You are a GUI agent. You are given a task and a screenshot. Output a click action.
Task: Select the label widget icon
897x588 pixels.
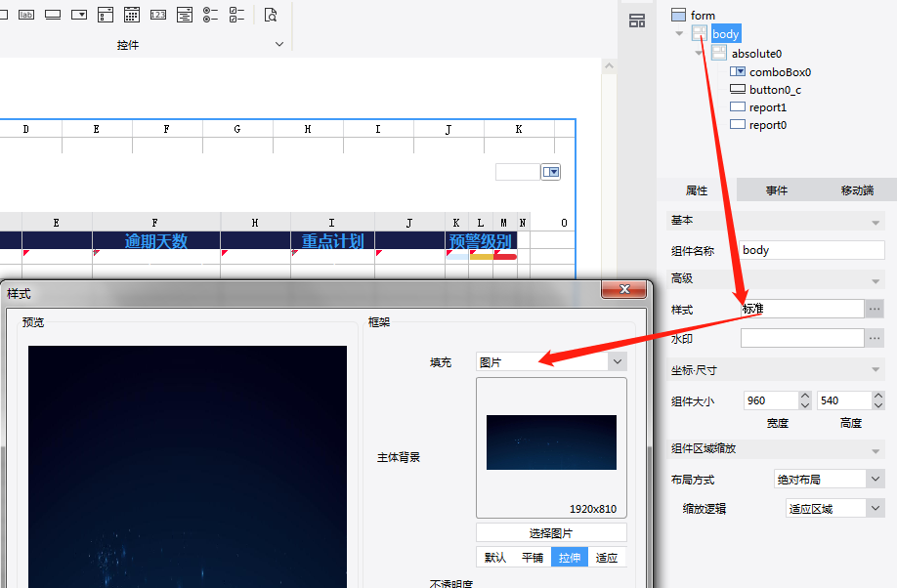25,15
